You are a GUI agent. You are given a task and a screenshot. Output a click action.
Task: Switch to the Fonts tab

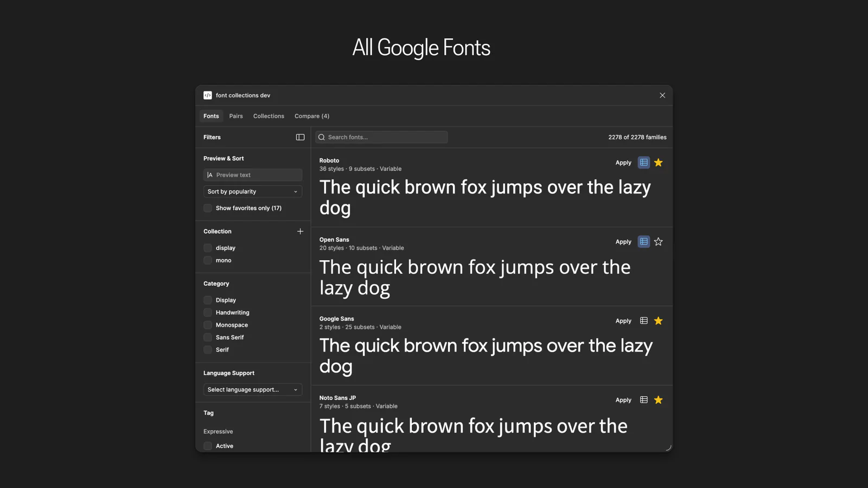coord(211,116)
